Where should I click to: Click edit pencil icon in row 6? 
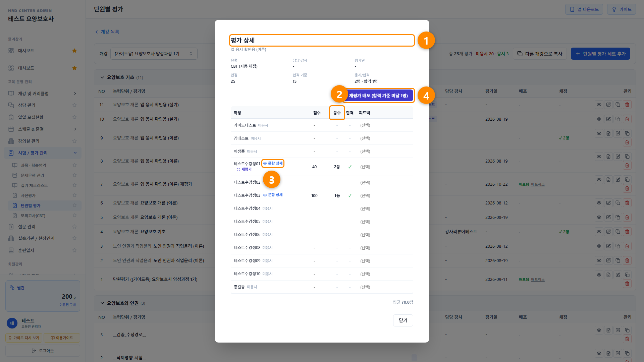pos(608,203)
